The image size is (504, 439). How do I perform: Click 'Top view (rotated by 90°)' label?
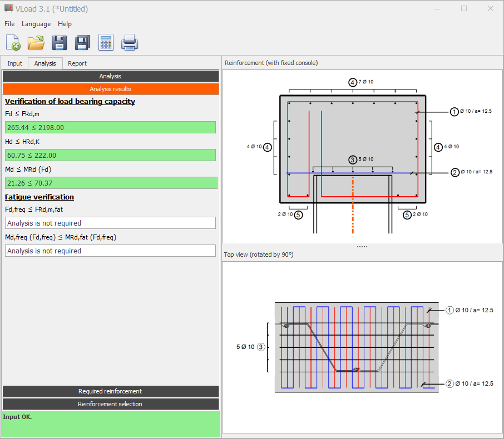(x=259, y=255)
